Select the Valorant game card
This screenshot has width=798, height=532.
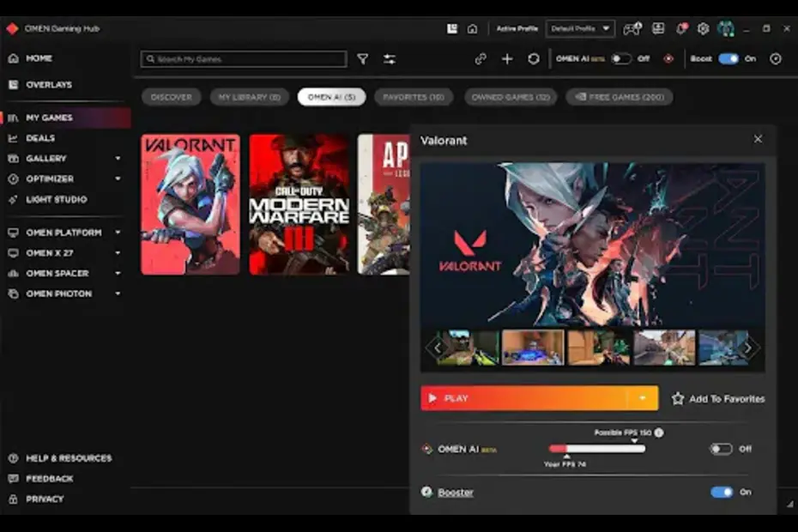[x=190, y=204]
